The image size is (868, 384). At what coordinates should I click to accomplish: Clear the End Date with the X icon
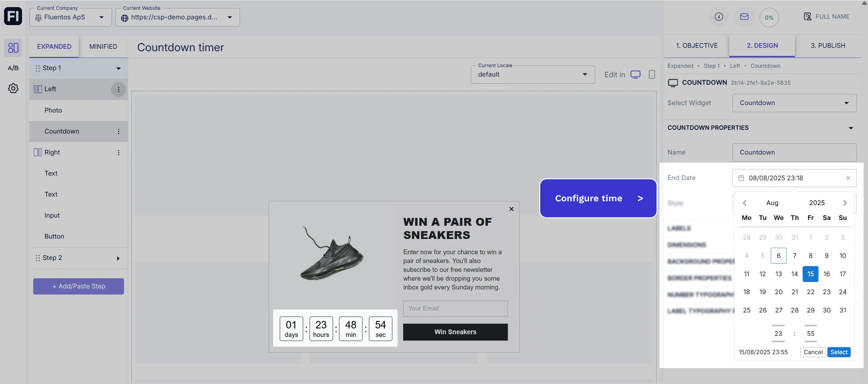coord(848,178)
